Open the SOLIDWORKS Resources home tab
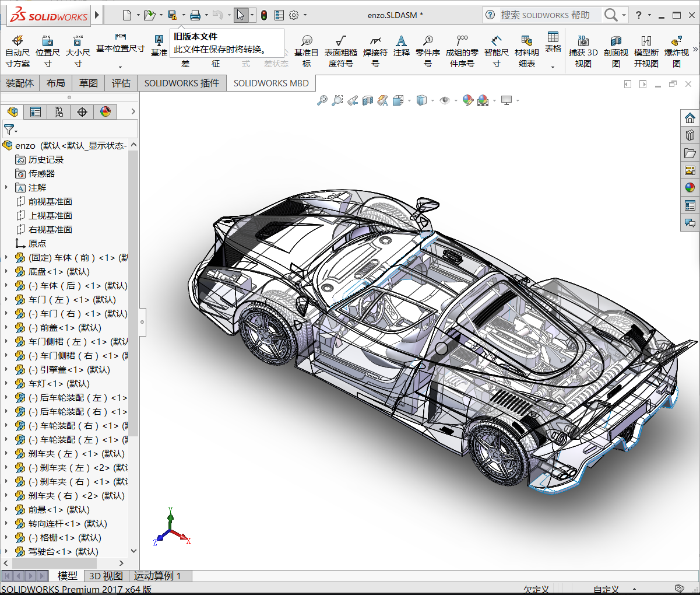700x595 pixels. (x=690, y=118)
